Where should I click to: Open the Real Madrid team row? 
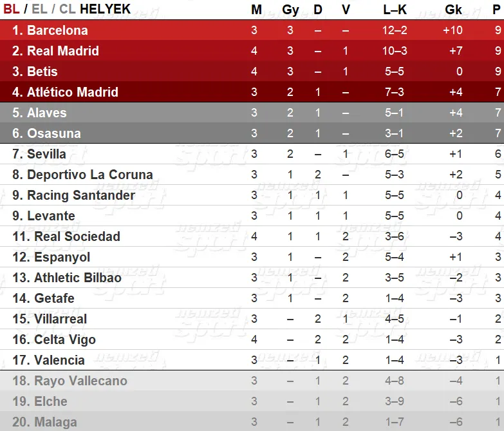click(252, 51)
